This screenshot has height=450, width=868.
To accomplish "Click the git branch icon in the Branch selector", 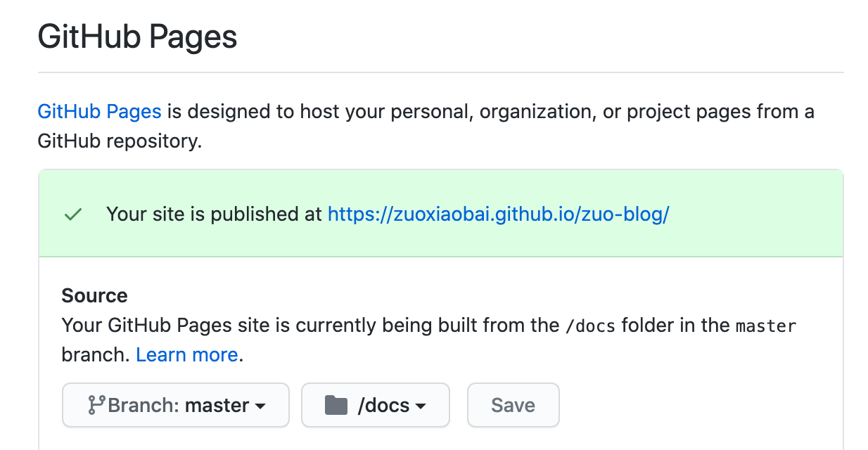I will click(98, 405).
